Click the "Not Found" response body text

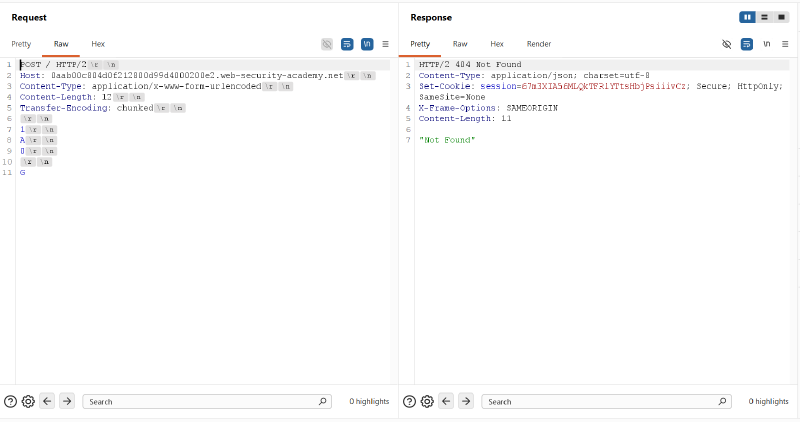click(447, 140)
